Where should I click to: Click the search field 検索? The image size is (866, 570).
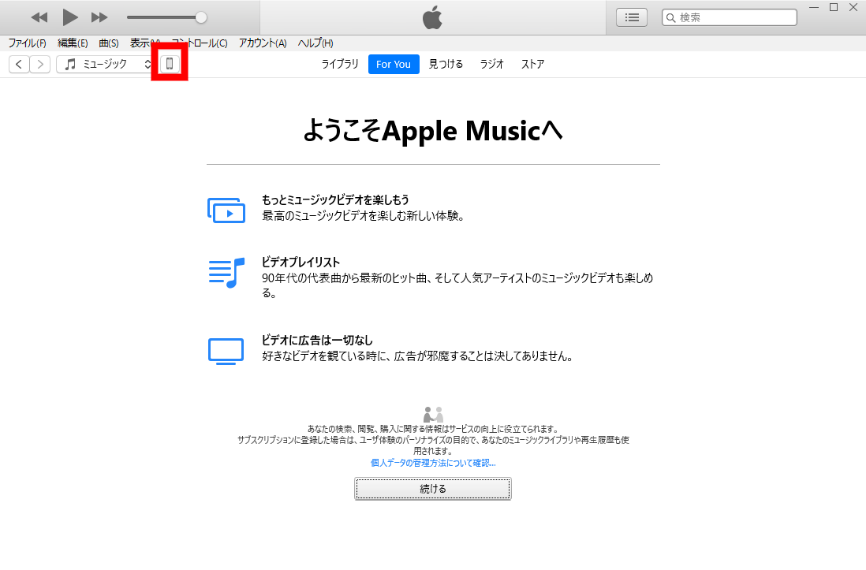(x=729, y=18)
